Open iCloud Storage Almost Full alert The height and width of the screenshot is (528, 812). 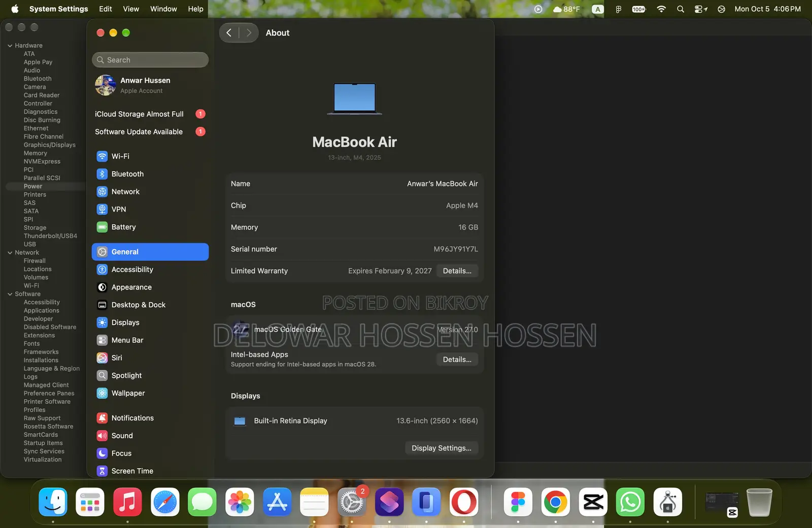tap(150, 114)
